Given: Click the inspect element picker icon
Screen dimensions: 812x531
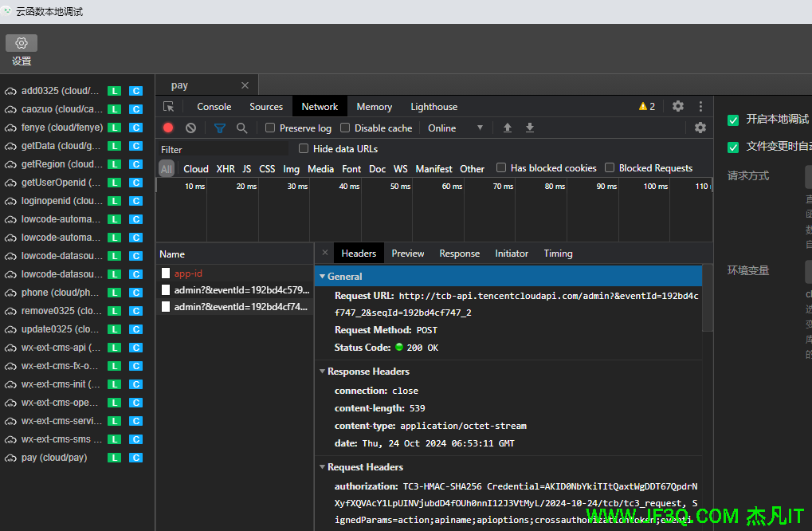Looking at the screenshot, I should (169, 107).
